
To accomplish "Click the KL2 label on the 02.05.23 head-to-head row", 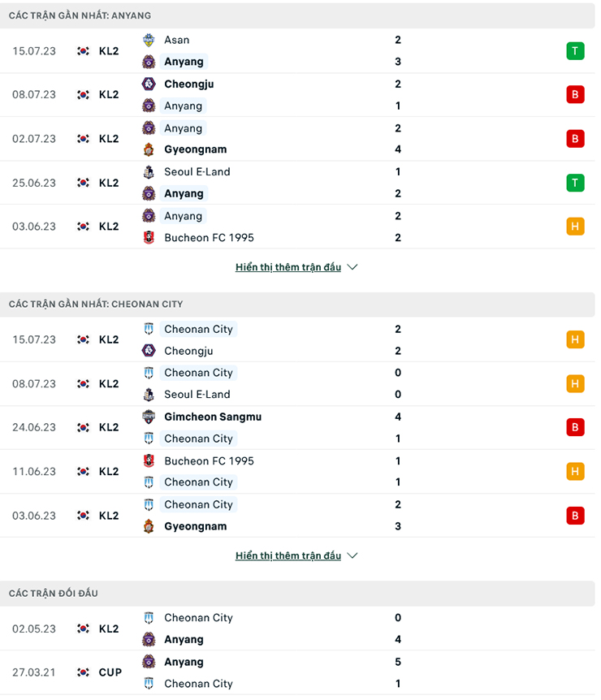I will (x=109, y=629).
